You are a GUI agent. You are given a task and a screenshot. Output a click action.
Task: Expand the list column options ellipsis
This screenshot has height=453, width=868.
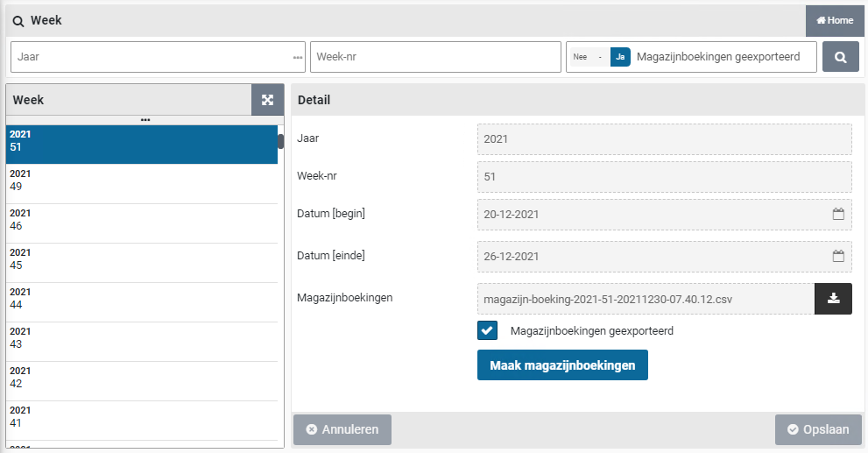click(x=145, y=120)
